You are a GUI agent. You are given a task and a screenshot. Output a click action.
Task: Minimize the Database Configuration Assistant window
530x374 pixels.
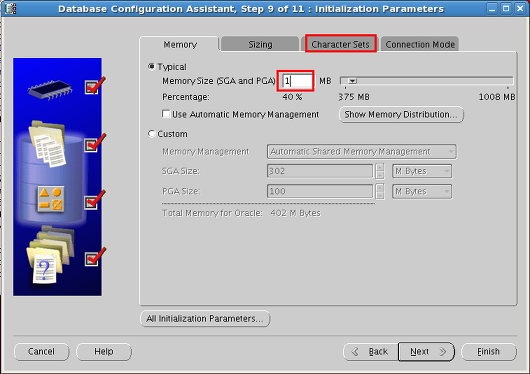[x=492, y=8]
